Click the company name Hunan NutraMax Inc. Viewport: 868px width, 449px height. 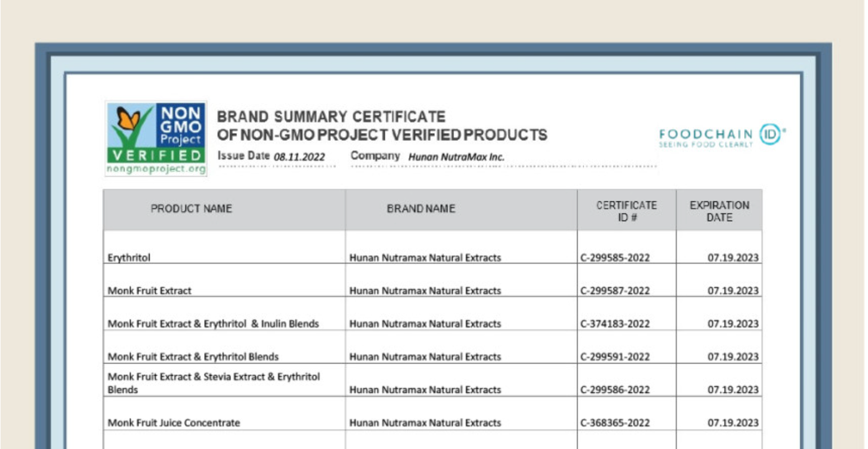456,157
